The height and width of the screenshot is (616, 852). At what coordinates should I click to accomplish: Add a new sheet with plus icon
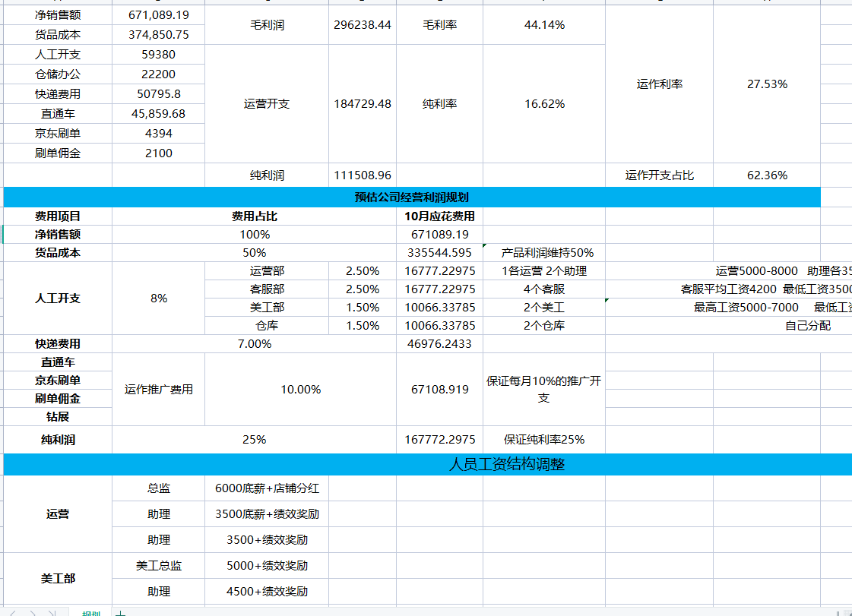click(121, 613)
